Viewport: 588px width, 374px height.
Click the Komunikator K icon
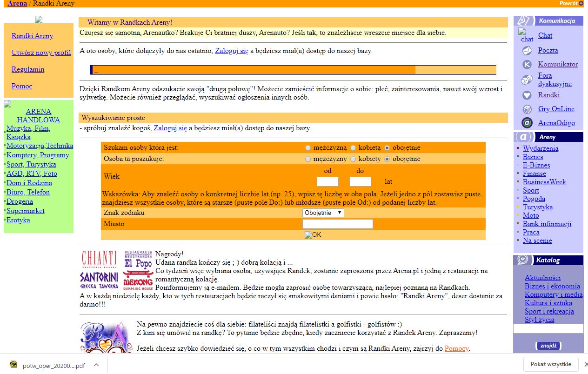pos(527,65)
